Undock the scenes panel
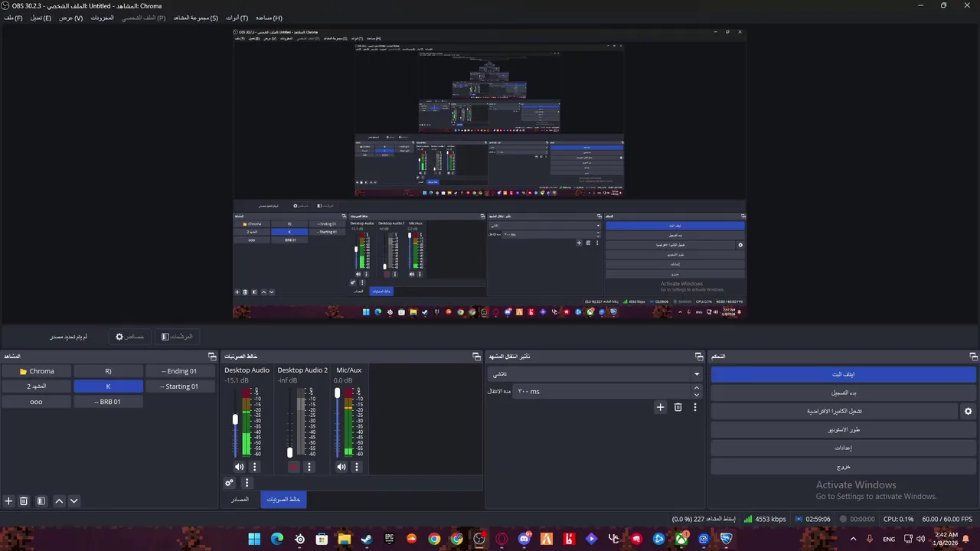The height and width of the screenshot is (551, 980). (x=212, y=357)
